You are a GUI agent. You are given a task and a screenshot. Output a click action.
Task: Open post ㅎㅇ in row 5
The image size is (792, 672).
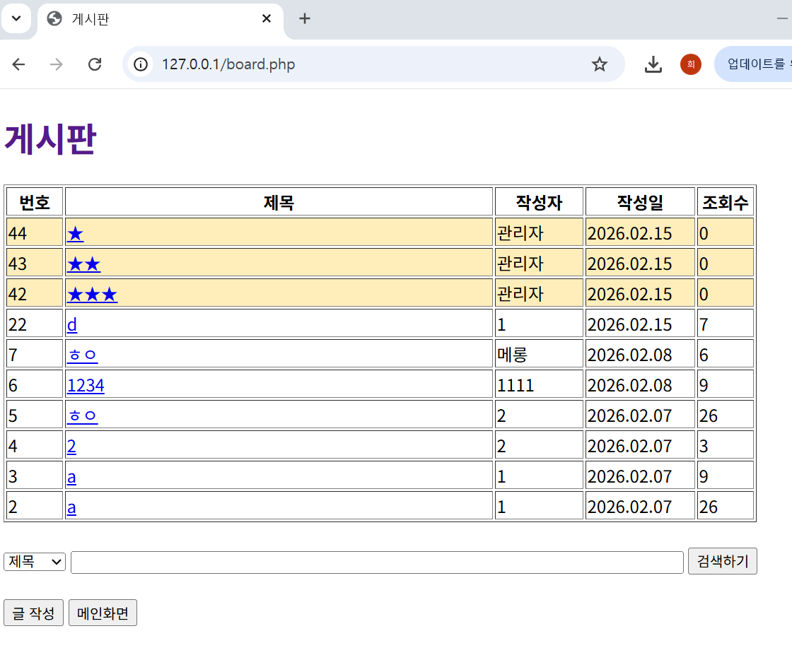pos(82,415)
